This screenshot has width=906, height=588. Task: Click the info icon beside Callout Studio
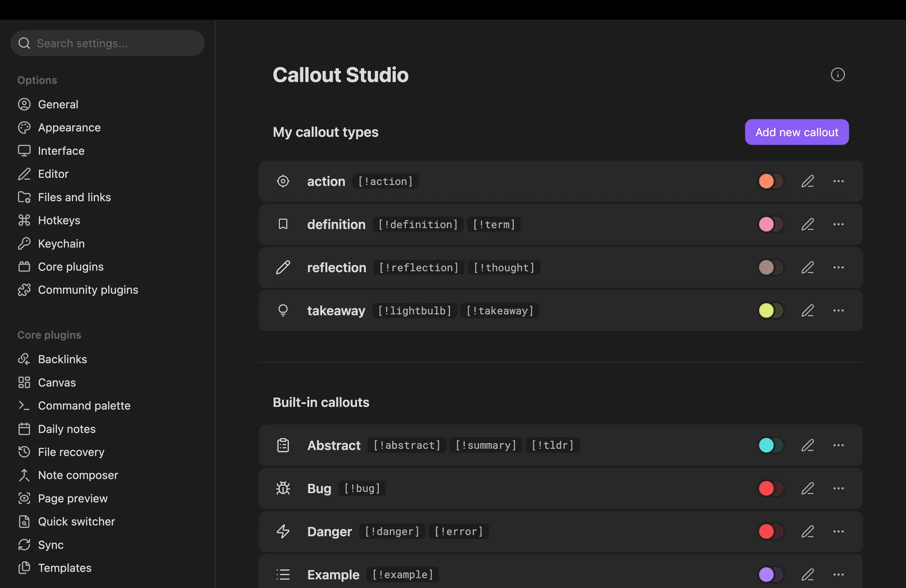point(837,75)
